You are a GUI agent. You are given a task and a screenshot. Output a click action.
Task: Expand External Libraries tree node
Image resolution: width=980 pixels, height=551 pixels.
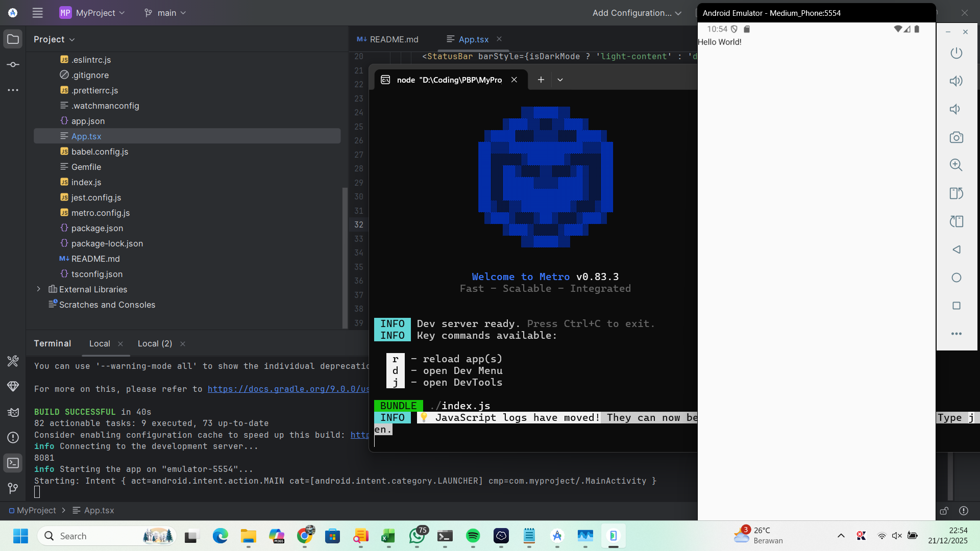click(39, 289)
